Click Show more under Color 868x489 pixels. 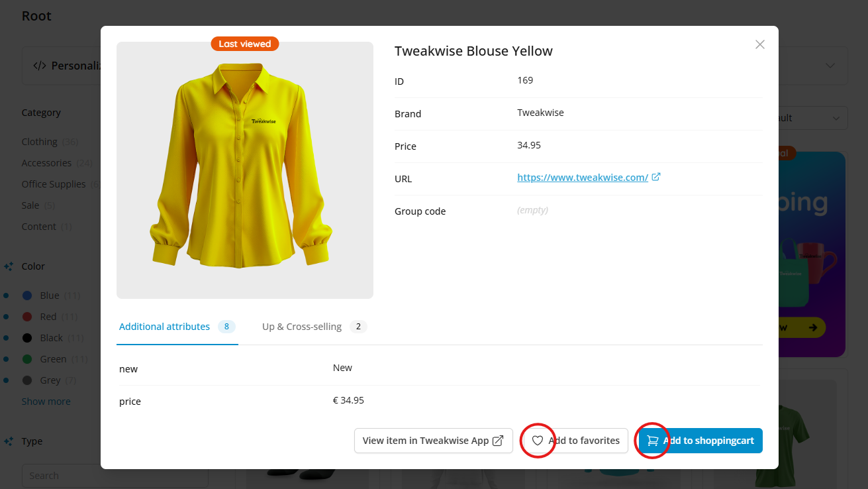(x=46, y=402)
